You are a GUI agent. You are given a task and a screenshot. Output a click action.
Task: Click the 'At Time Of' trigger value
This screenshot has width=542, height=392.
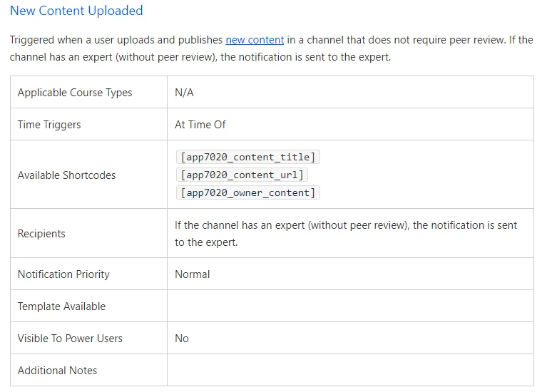[x=200, y=125]
